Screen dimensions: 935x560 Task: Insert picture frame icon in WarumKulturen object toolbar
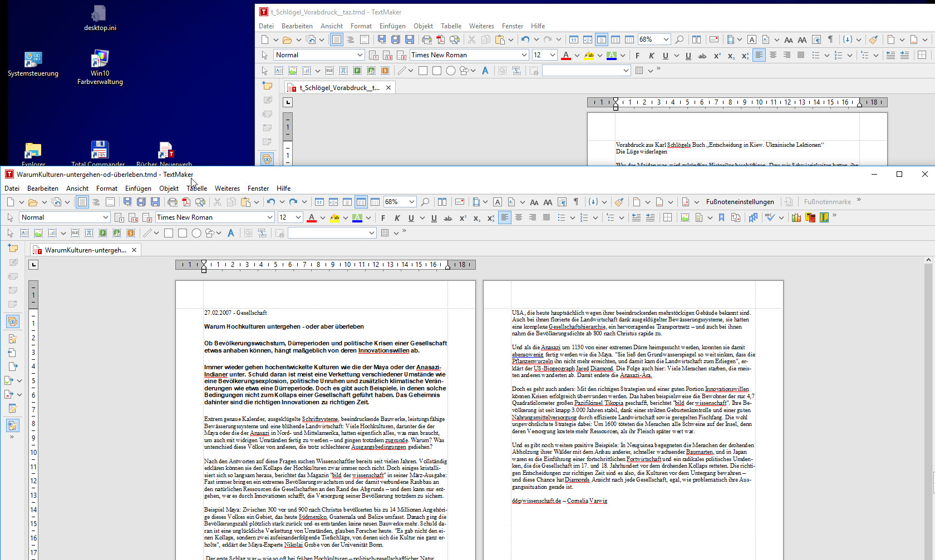point(38,233)
